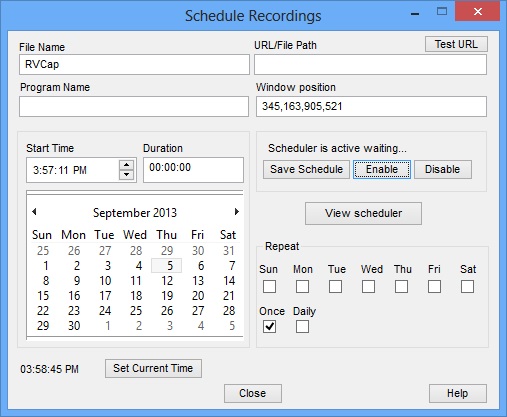The width and height of the screenshot is (507, 417).
Task: Check the Fri repeat checkbox
Action: 434,286
